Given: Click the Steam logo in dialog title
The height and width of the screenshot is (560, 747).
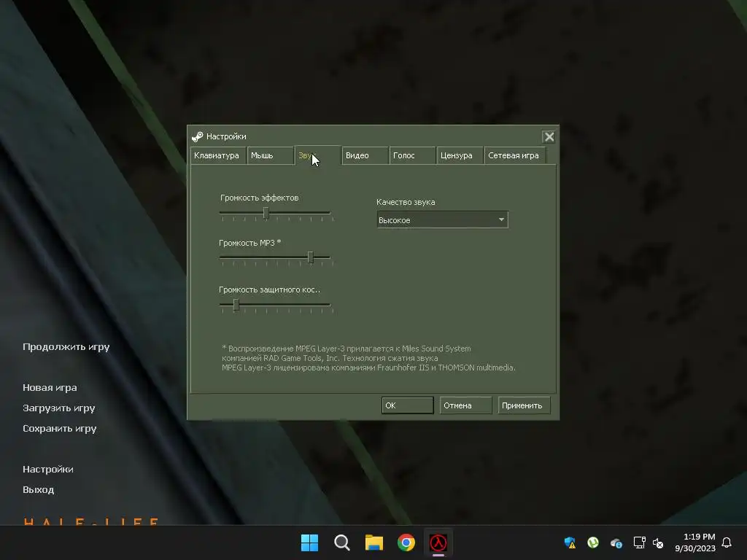Looking at the screenshot, I should coord(197,136).
